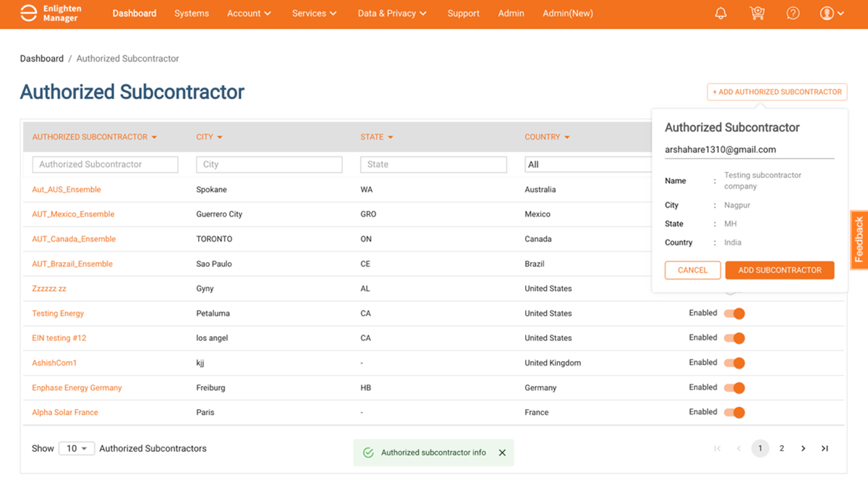Toggle Enabled switch for Alpha Solar France
Viewport: 868px width, 480px height.
click(734, 413)
